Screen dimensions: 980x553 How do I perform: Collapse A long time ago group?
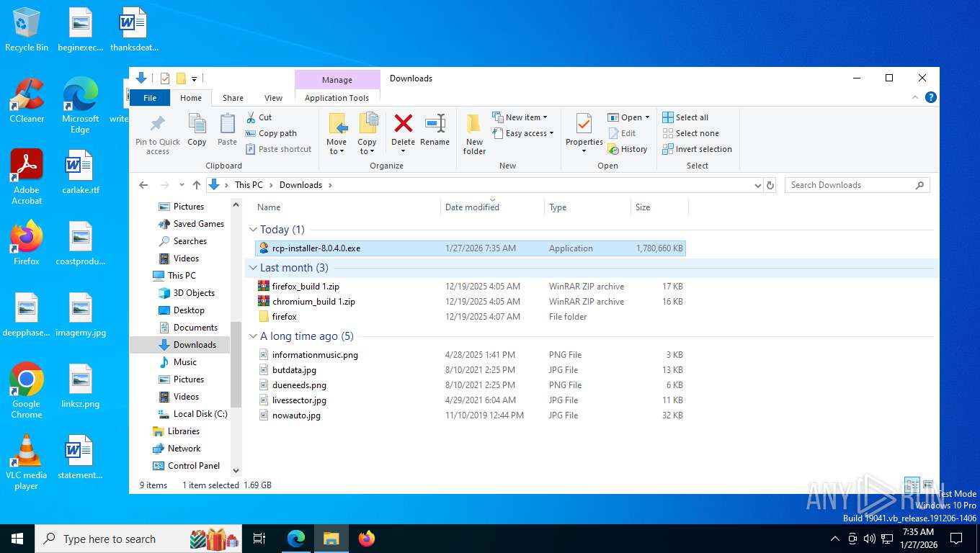tap(253, 336)
